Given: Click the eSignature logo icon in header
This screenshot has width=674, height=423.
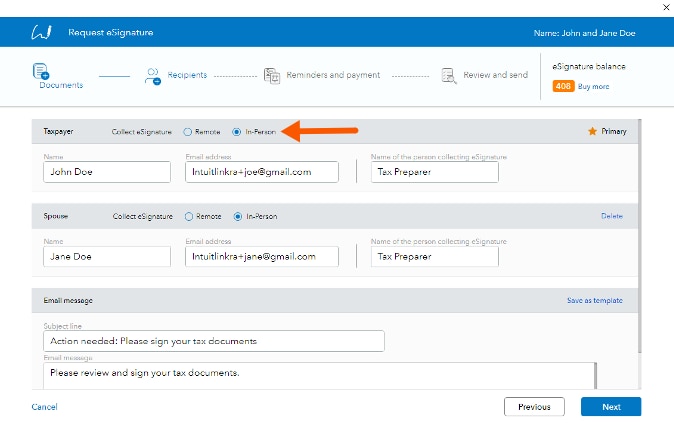Looking at the screenshot, I should [41, 32].
